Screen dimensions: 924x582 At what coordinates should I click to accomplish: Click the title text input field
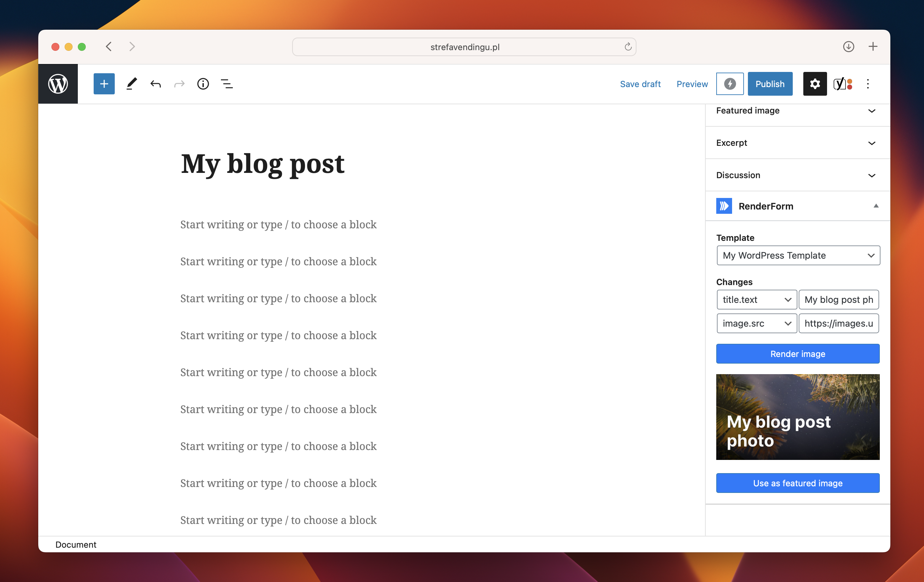click(x=839, y=299)
